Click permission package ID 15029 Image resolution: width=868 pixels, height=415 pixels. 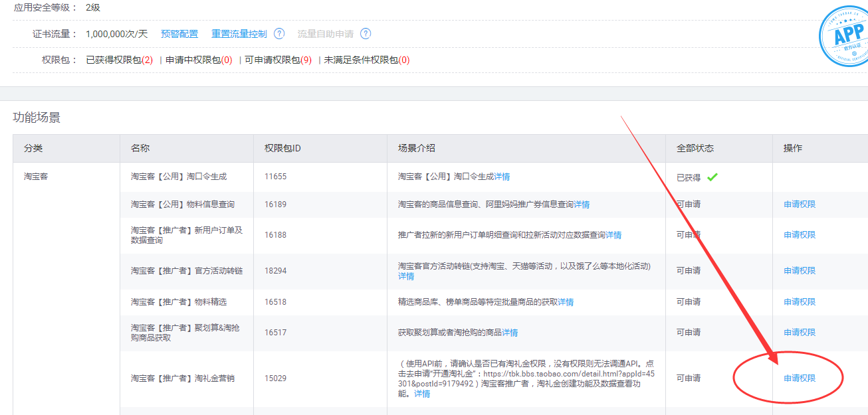coord(275,378)
